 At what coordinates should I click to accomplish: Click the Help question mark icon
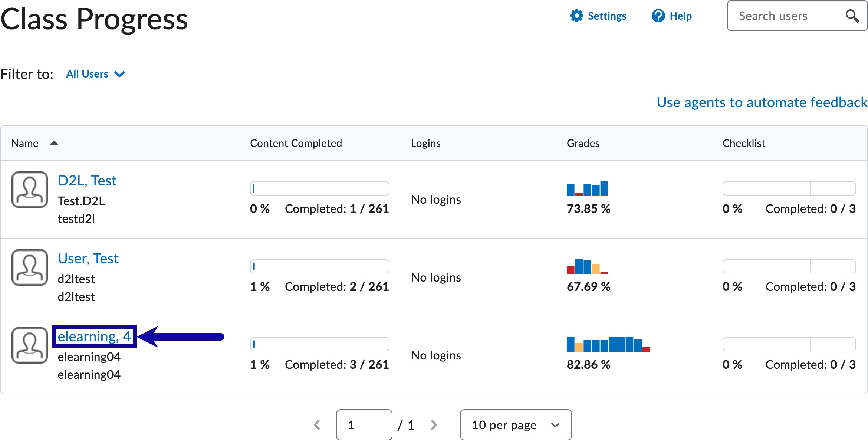658,16
